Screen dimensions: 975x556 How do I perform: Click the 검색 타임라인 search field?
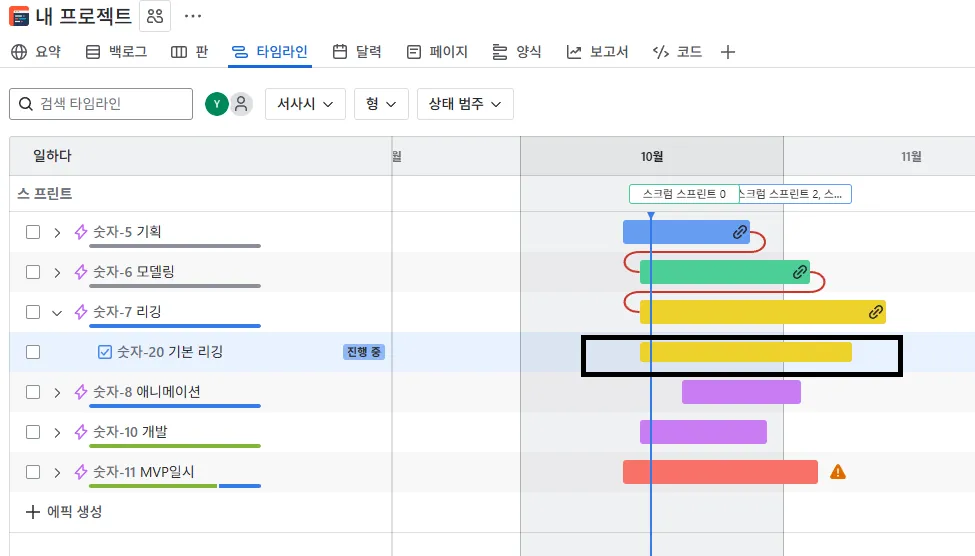pos(101,104)
